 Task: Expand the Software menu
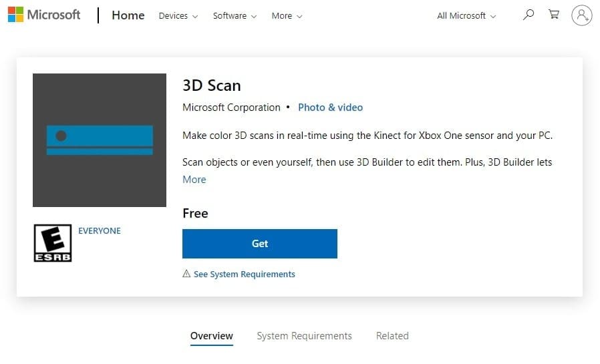coord(235,16)
